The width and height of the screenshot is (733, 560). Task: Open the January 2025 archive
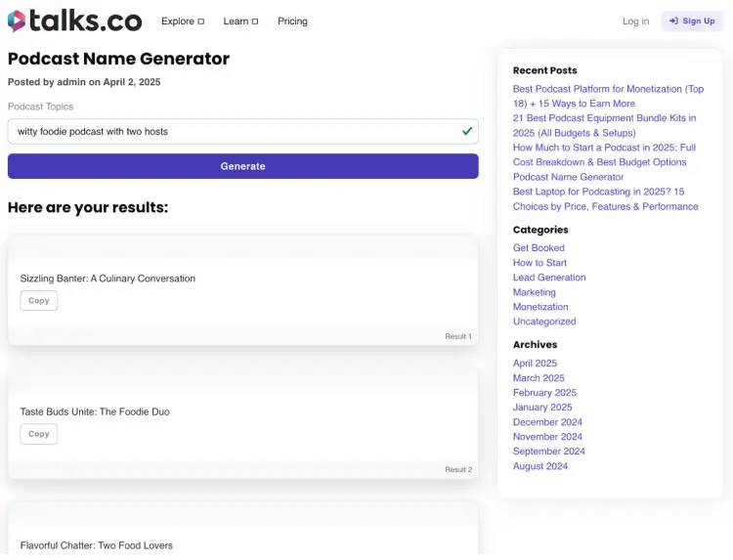click(x=542, y=408)
